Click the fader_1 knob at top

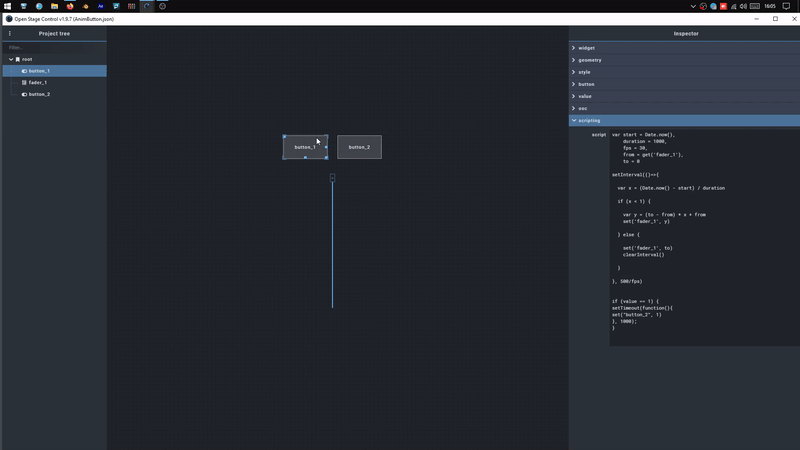coord(332,178)
